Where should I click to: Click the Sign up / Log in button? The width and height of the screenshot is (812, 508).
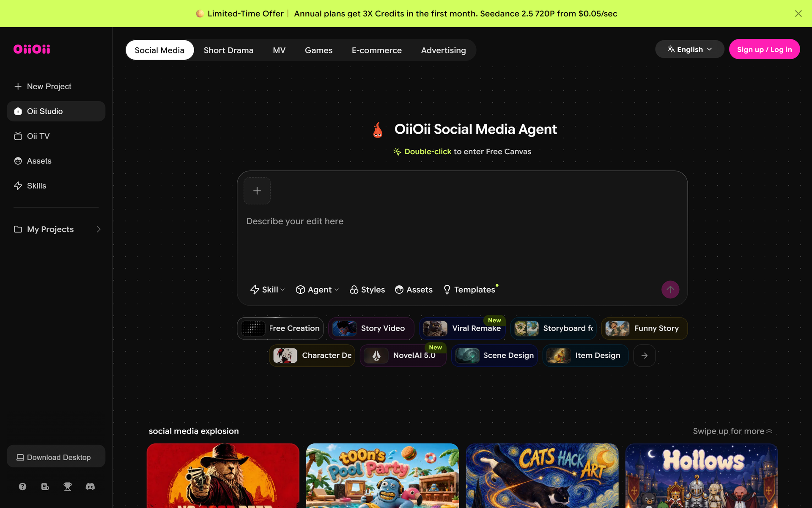pos(764,50)
